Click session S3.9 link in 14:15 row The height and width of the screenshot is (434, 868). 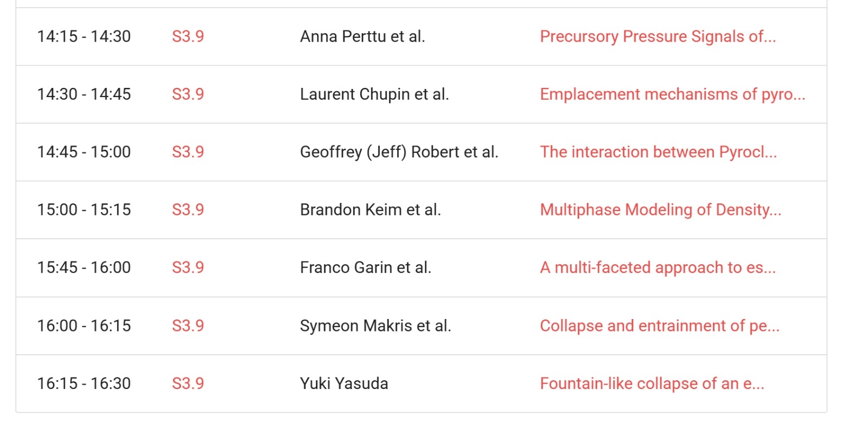pyautogui.click(x=188, y=36)
